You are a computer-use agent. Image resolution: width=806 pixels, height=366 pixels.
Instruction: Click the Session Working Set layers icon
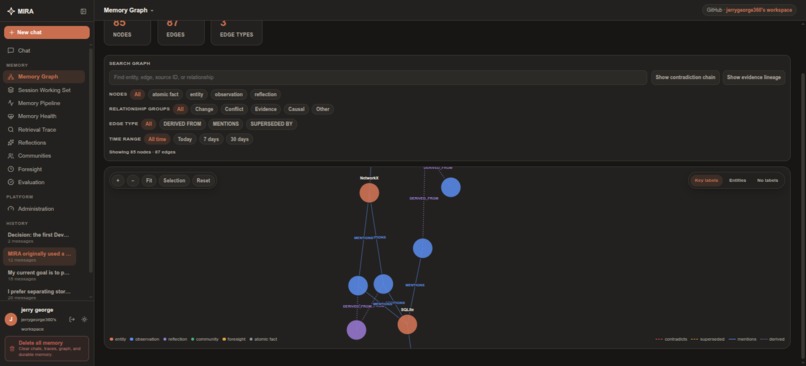click(x=11, y=90)
